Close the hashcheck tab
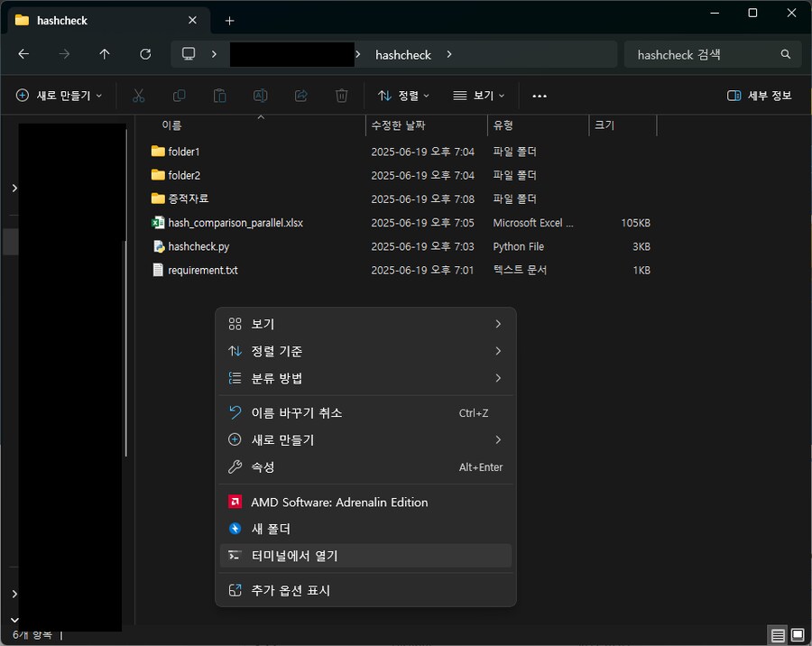Image resolution: width=812 pixels, height=646 pixels. click(193, 20)
